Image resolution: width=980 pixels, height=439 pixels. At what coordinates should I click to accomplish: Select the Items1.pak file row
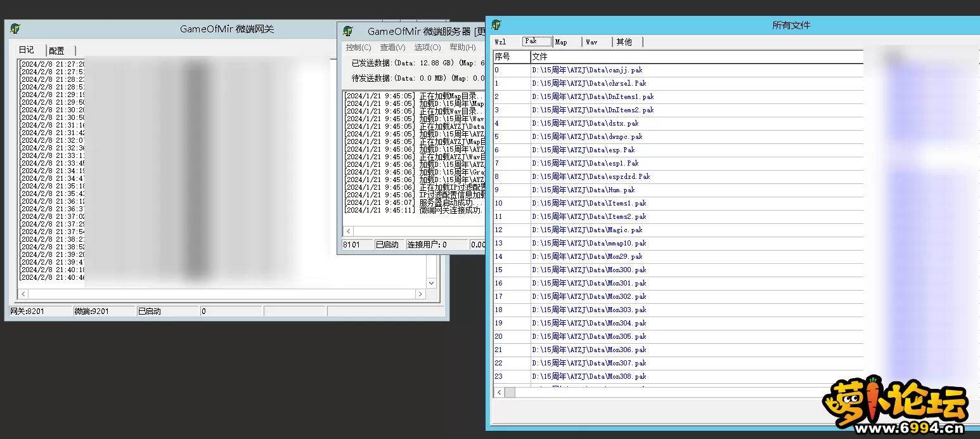[678, 203]
